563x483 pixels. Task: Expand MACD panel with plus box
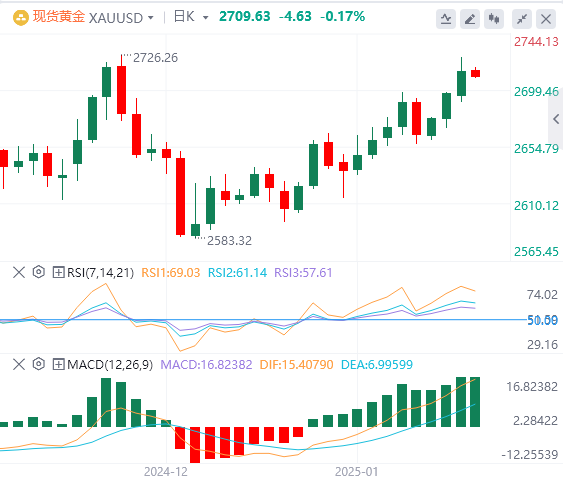click(58, 364)
